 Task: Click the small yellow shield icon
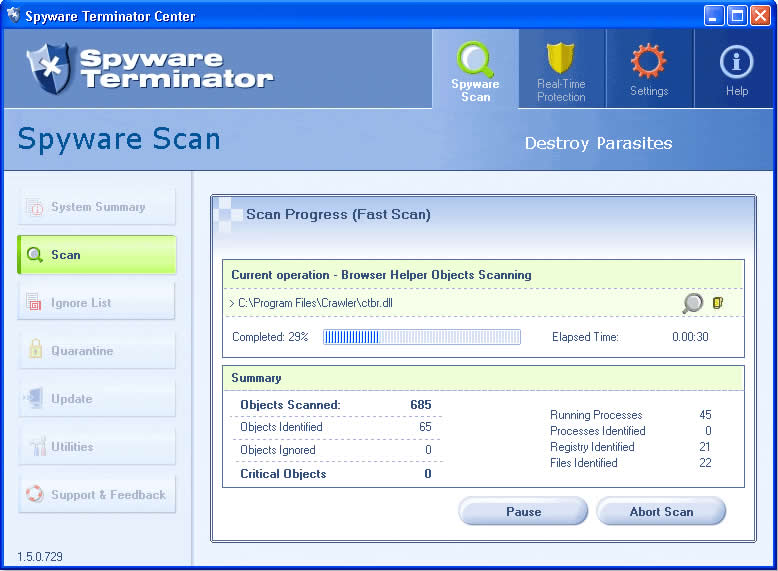point(718,302)
